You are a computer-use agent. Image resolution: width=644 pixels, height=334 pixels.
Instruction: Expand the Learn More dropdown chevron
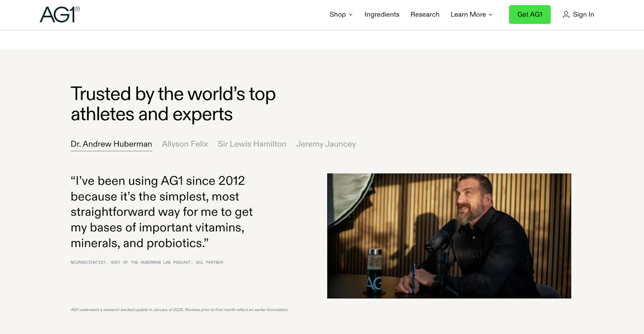[491, 14]
